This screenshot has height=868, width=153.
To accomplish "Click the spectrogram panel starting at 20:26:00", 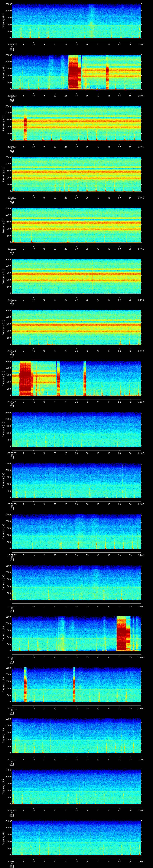I will coord(77,225).
